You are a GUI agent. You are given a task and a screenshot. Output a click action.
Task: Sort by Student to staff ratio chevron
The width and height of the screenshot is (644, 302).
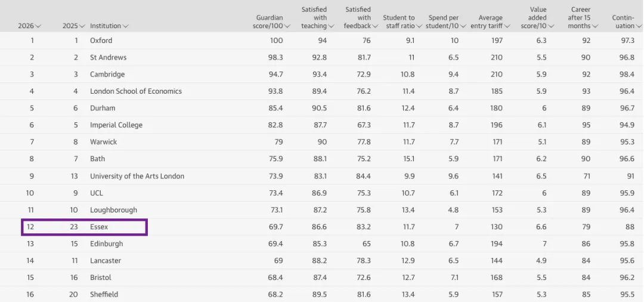coord(419,26)
